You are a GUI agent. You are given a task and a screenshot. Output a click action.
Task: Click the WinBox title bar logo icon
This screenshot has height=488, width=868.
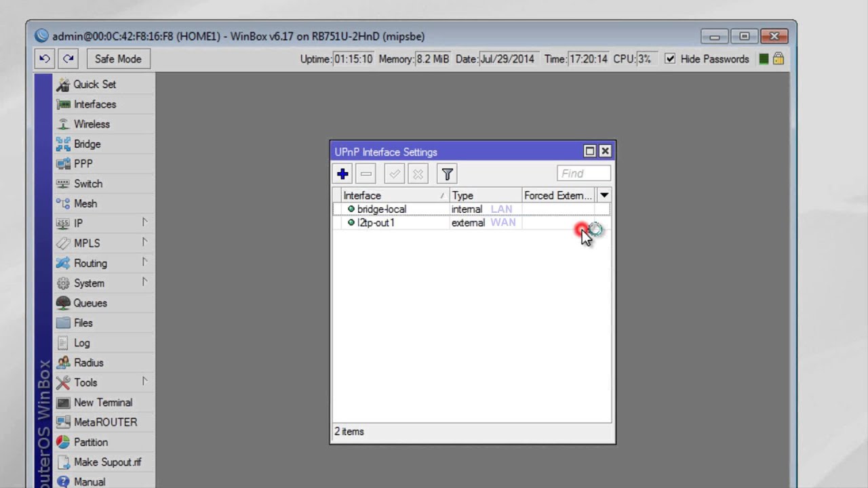point(42,35)
